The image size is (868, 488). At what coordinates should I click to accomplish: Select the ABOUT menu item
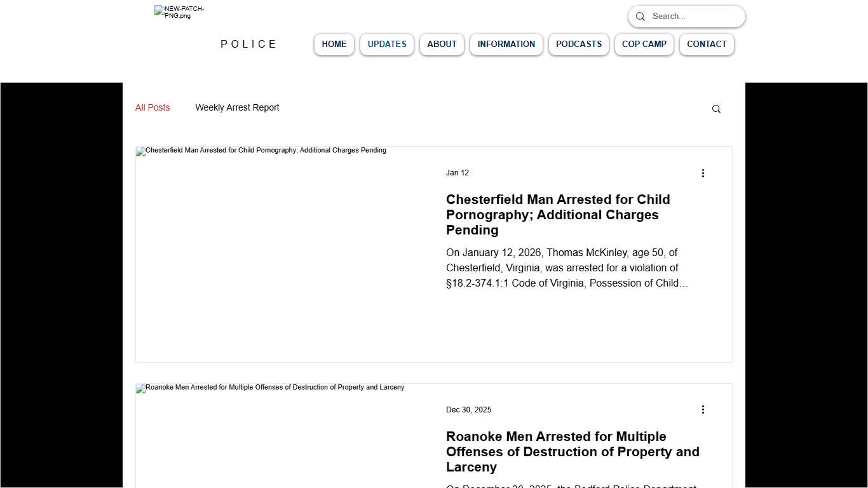coord(442,44)
